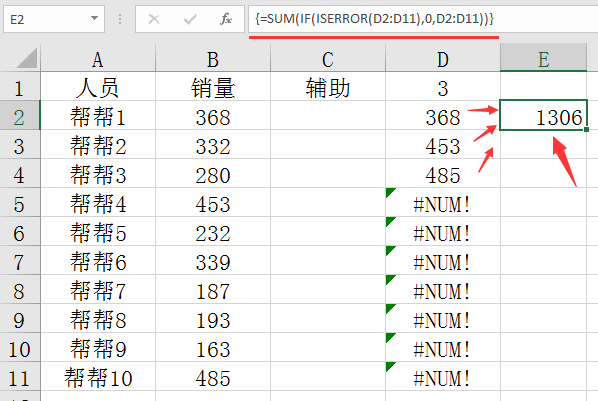
Task: Click cell B3 with value 332
Action: [213, 145]
